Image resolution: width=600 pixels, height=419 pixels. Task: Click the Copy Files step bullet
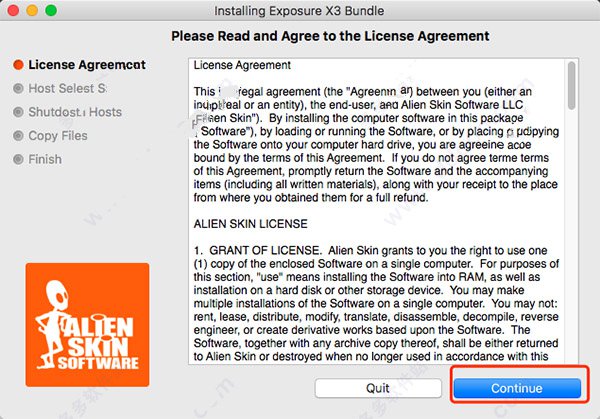(x=18, y=136)
